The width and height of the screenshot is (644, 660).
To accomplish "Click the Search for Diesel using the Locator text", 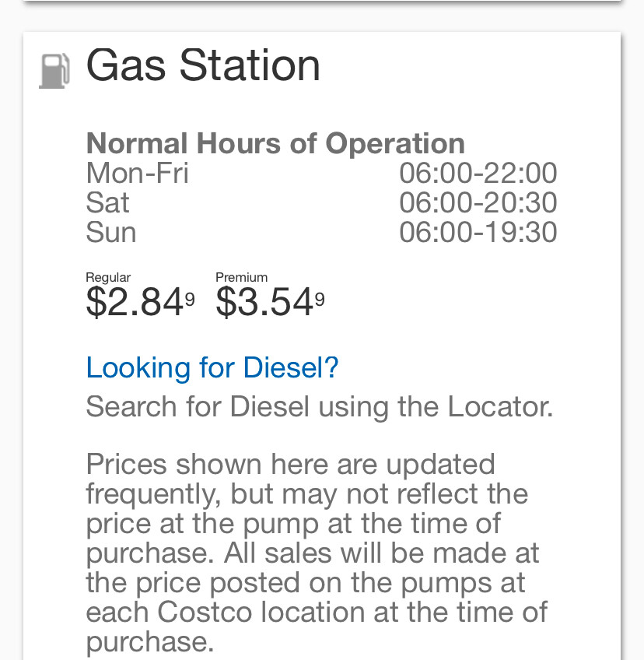I will click(x=319, y=406).
